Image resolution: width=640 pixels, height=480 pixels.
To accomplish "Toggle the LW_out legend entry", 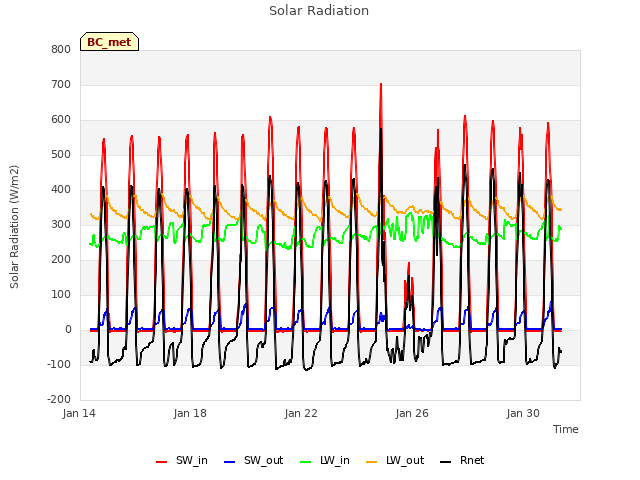I will pyautogui.click(x=395, y=460).
